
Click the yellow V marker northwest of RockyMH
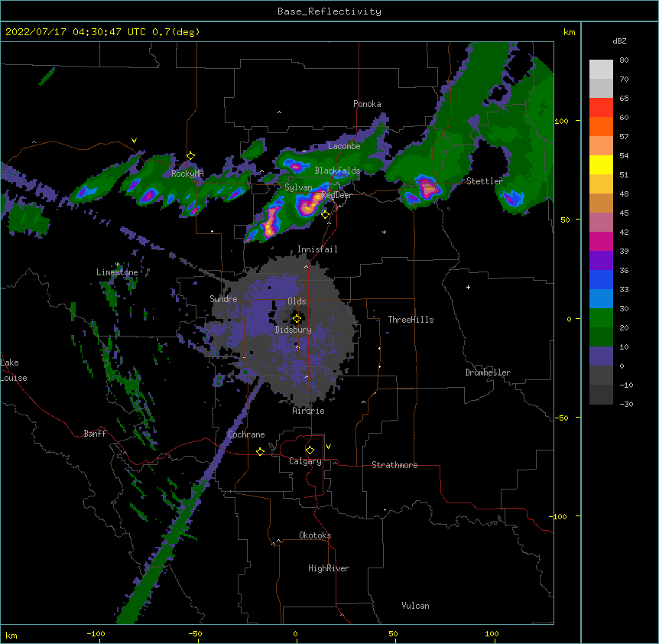pyautogui.click(x=134, y=141)
